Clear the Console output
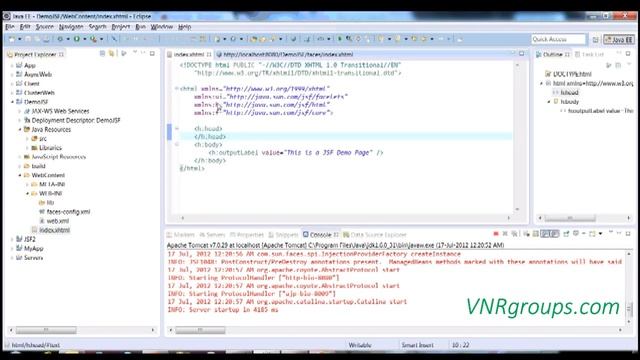Screen dimensions: 640x360 coord(527,234)
